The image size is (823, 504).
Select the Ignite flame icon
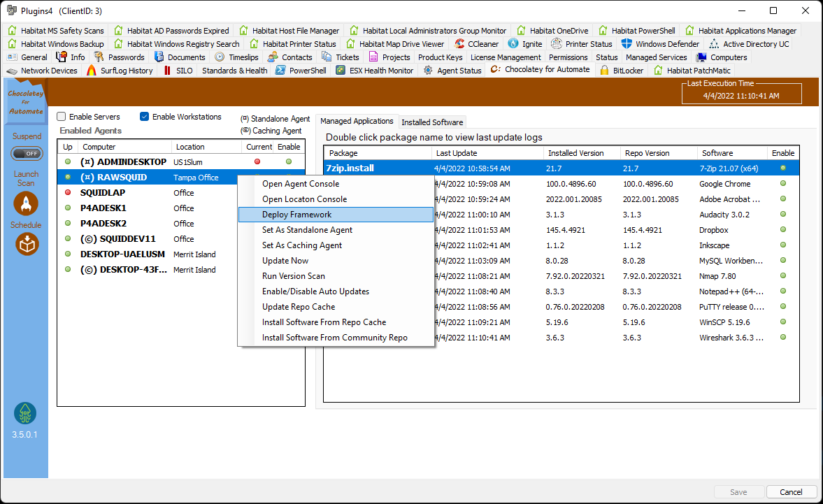(x=513, y=43)
